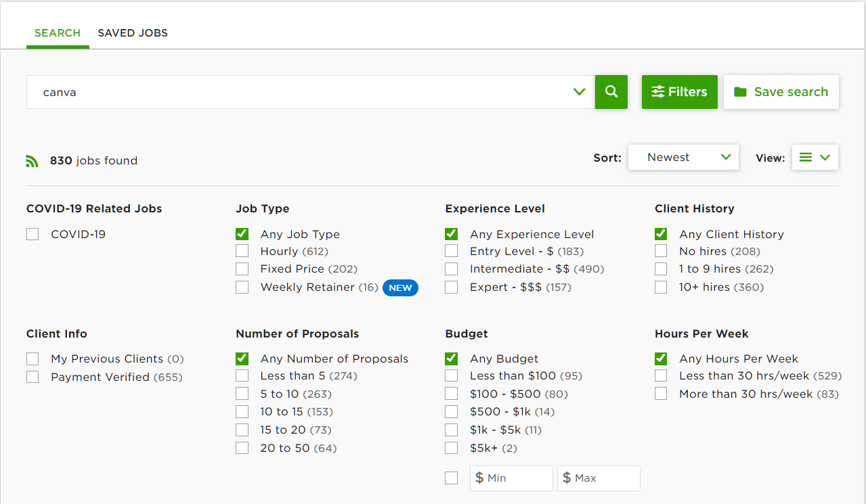The height and width of the screenshot is (504, 866).
Task: Click the list view icon next to View
Action: [x=805, y=158]
